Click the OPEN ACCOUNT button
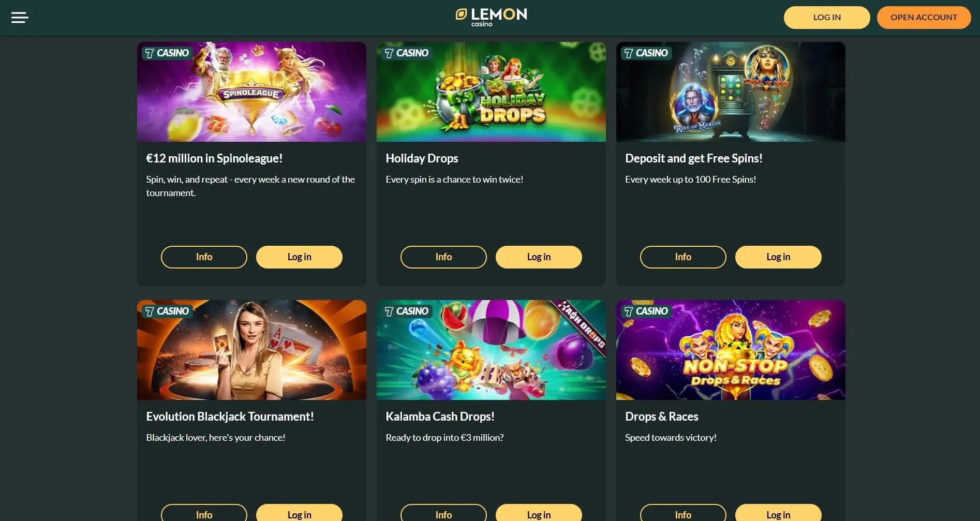Screen dimensions: 980x521 (x=924, y=18)
